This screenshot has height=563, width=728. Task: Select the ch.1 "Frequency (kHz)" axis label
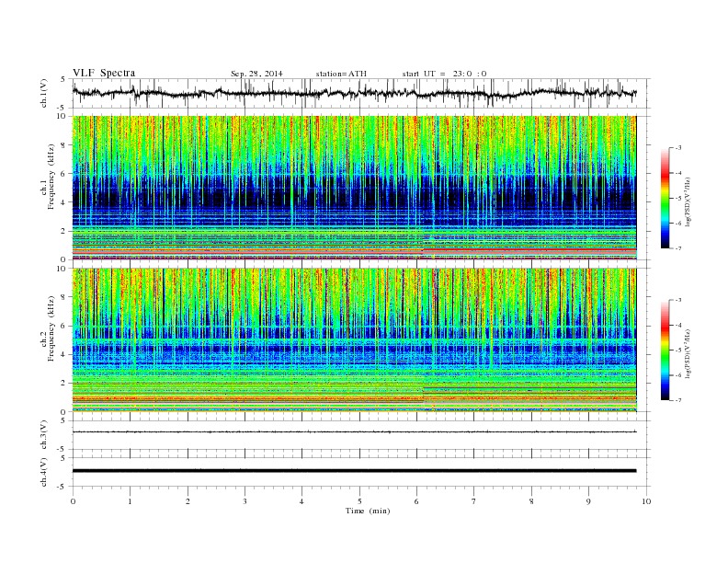(51, 177)
